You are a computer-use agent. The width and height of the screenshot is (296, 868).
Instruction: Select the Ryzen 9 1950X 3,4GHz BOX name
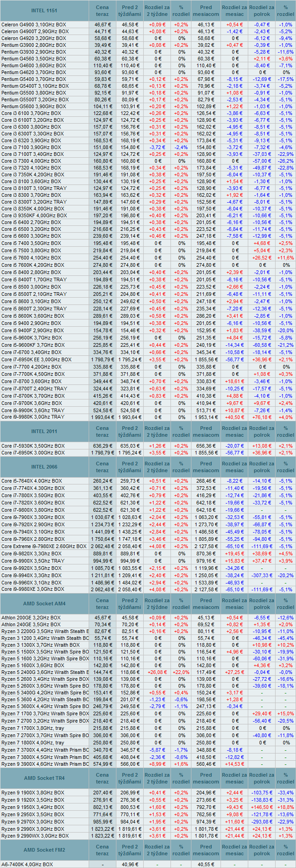pyautogui.click(x=33, y=807)
